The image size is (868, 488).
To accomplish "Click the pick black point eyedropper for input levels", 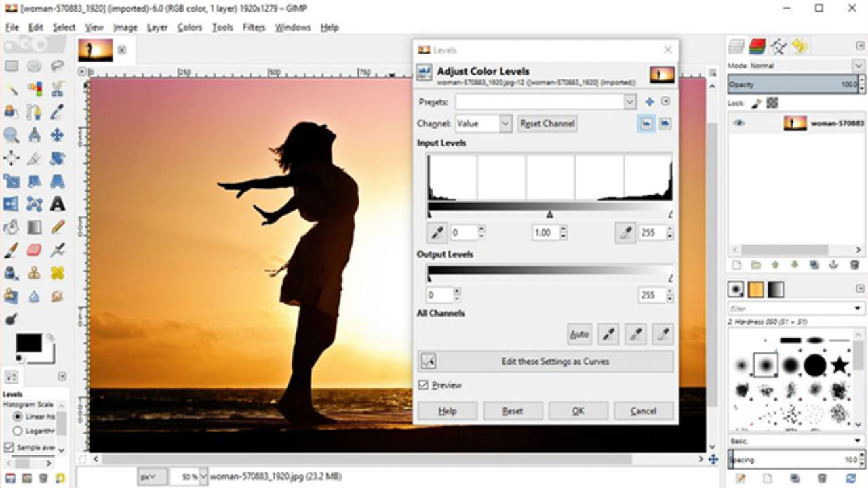I will point(437,232).
